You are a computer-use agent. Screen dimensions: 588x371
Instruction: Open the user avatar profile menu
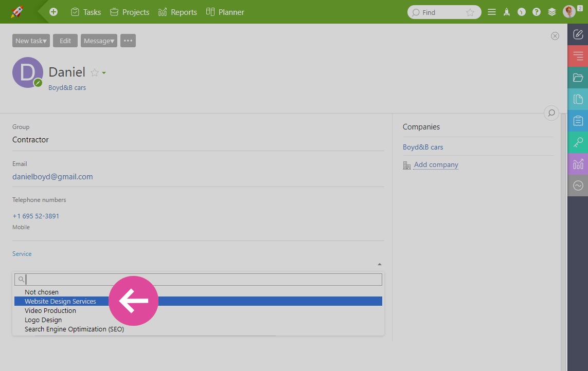[x=569, y=12]
